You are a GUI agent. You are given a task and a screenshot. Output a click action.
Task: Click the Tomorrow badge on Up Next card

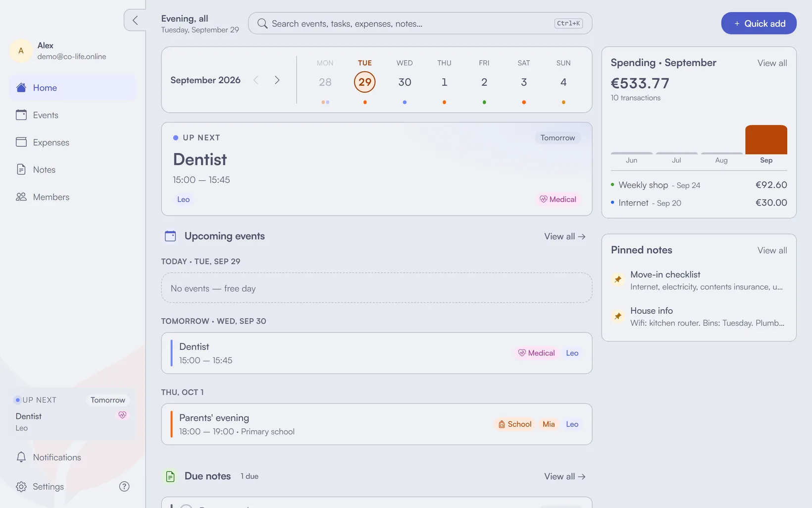click(x=558, y=138)
